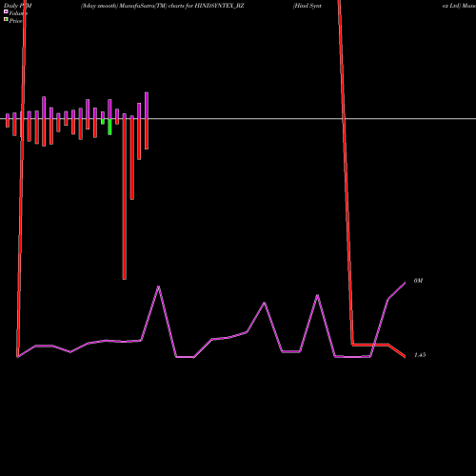Click the bright green bar below midline
This screenshot has height=476, width=476.
[x=109, y=127]
